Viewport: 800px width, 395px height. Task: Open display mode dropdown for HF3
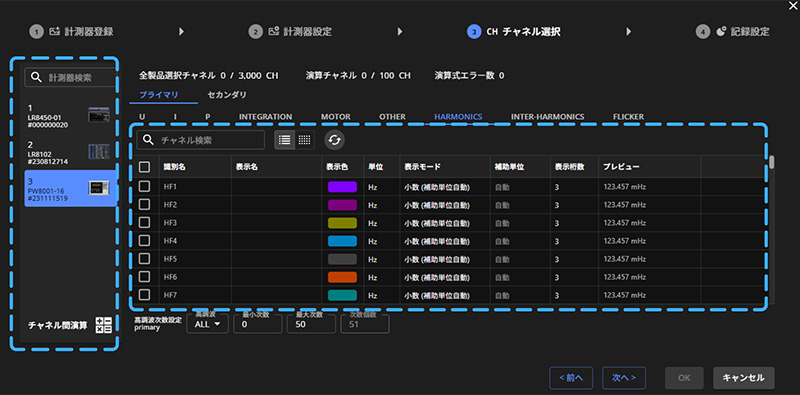coord(444,223)
